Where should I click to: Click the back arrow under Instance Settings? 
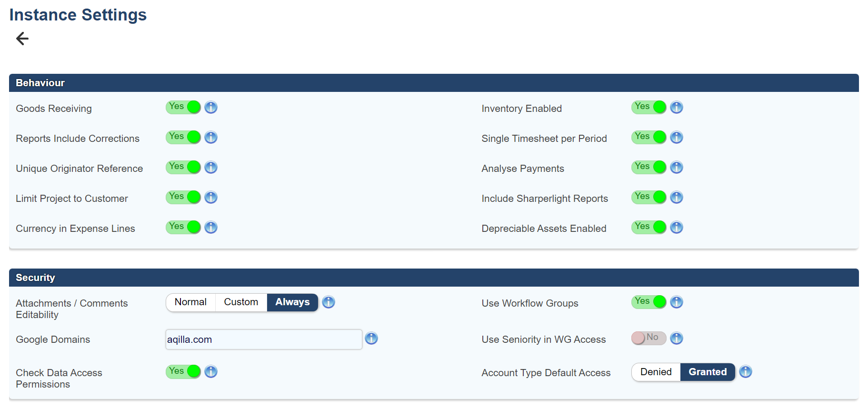[22, 39]
